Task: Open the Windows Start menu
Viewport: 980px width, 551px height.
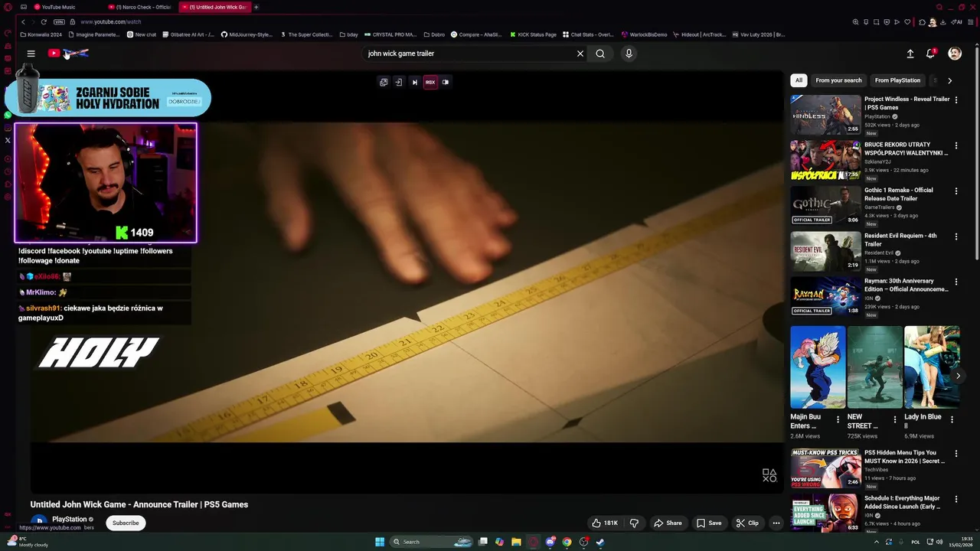Action: tap(379, 542)
